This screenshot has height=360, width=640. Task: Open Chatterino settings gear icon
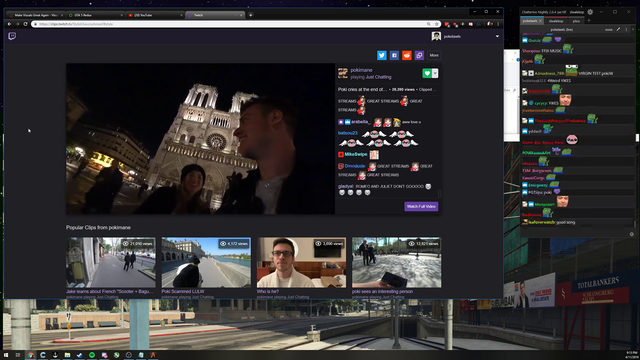coord(590,12)
